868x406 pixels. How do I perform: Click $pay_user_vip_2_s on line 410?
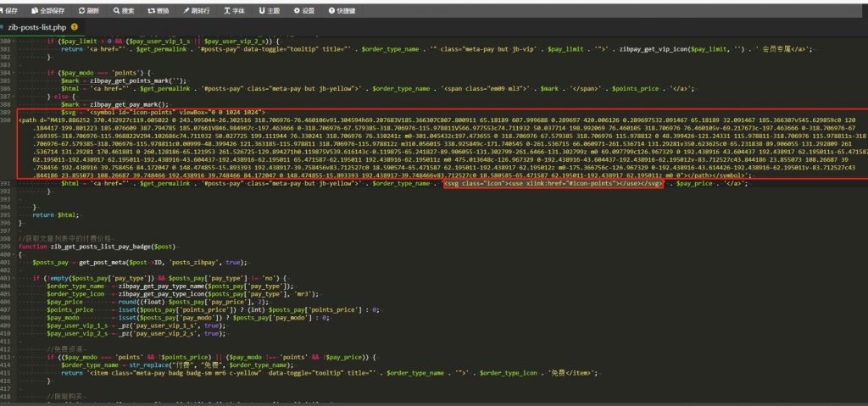pyautogui.click(x=77, y=333)
